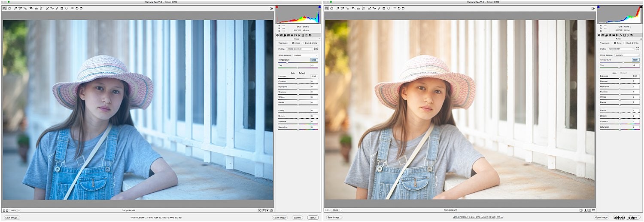Select Color treatment radio in right window
Image resolution: width=644 pixels, height=222 pixels.
point(616,43)
